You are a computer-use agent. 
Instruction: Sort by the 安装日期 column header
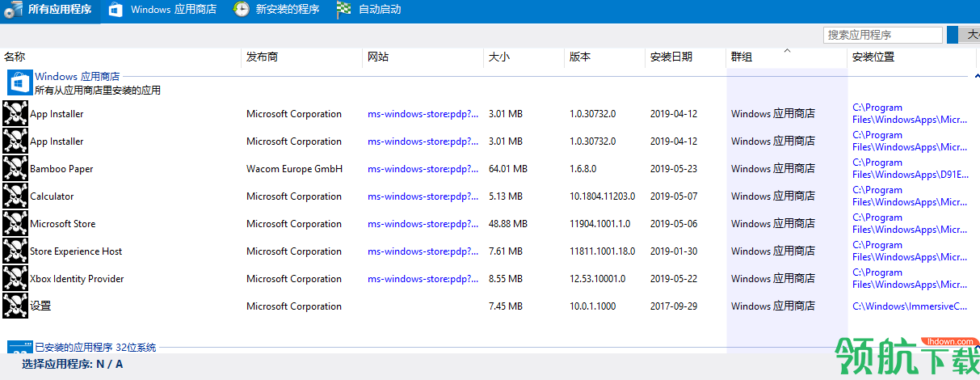point(671,57)
